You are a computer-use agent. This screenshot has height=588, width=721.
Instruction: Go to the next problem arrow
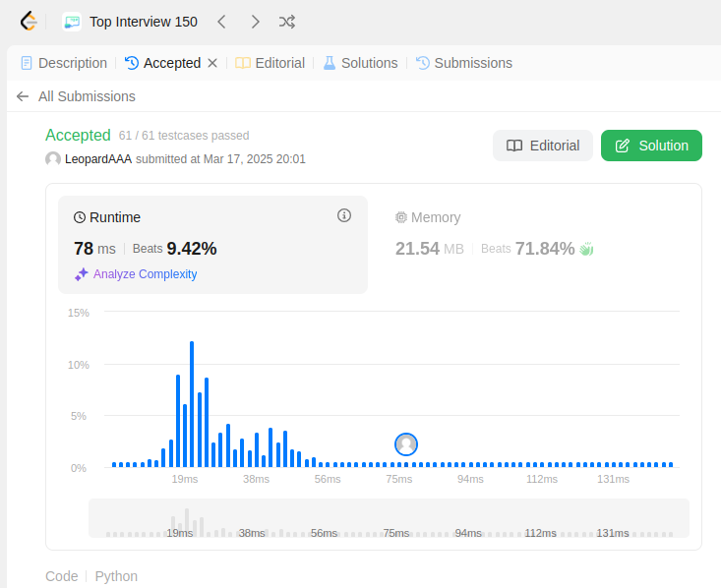(x=255, y=22)
